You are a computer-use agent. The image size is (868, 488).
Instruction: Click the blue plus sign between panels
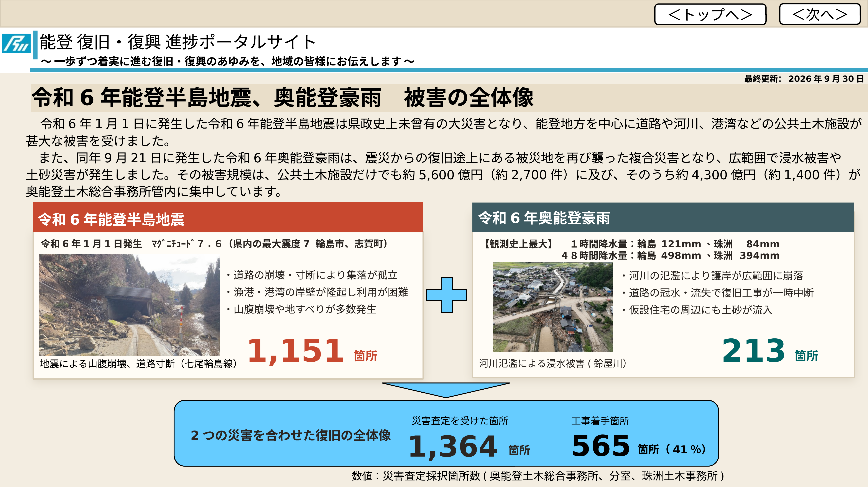(x=446, y=295)
